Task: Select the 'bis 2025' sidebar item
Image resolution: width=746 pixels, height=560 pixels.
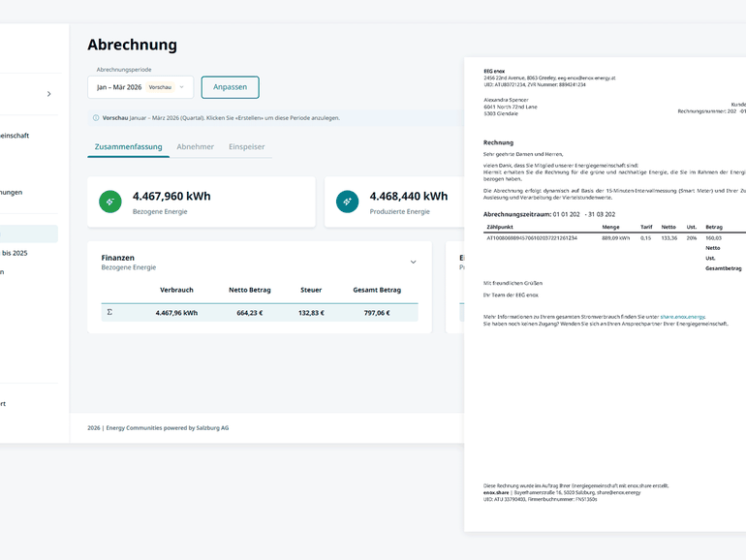Action: (x=15, y=253)
